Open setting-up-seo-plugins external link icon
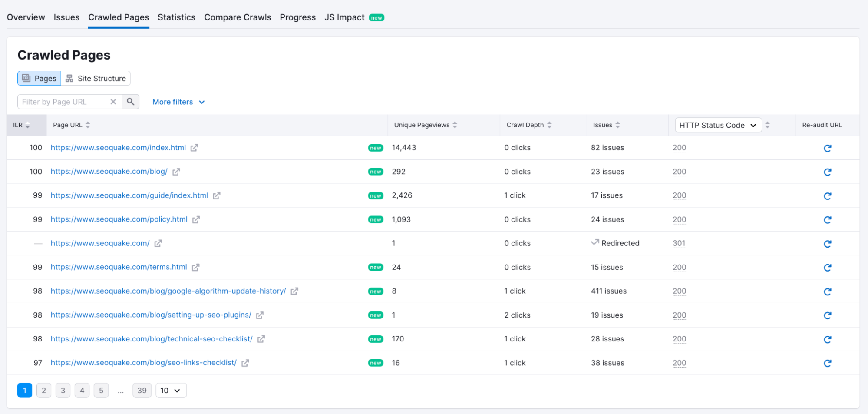The image size is (868, 414). (x=259, y=315)
